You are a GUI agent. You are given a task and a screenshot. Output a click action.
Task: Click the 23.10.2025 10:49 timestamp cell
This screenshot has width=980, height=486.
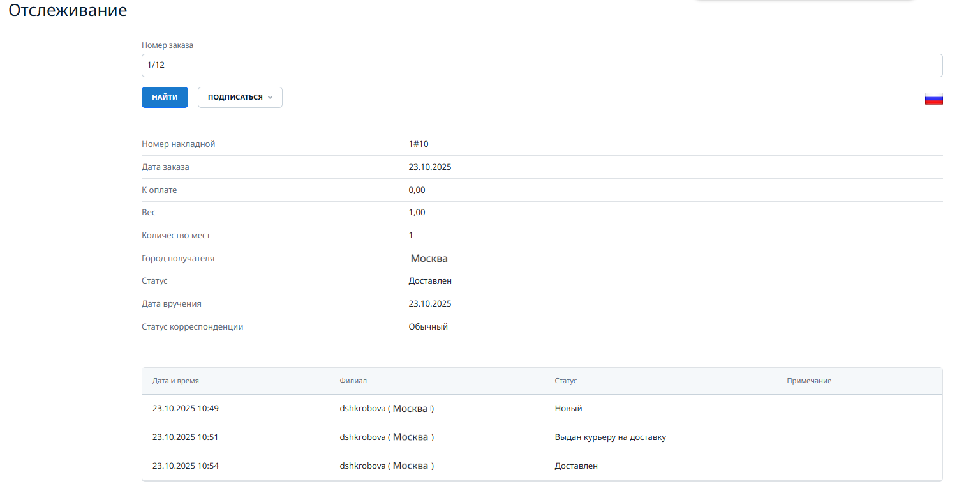click(x=185, y=409)
